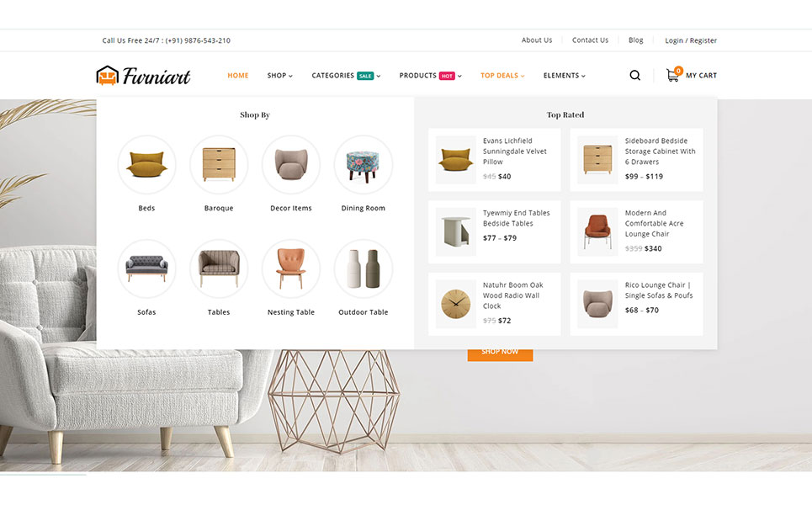Open the search magnifier icon
Viewport: 812px width, 505px height.
click(x=635, y=76)
